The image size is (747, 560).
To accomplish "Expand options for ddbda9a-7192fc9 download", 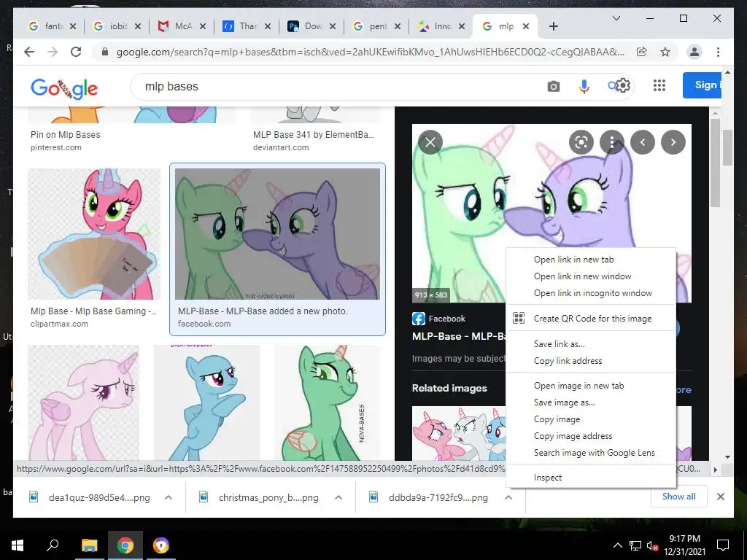I will tap(508, 497).
